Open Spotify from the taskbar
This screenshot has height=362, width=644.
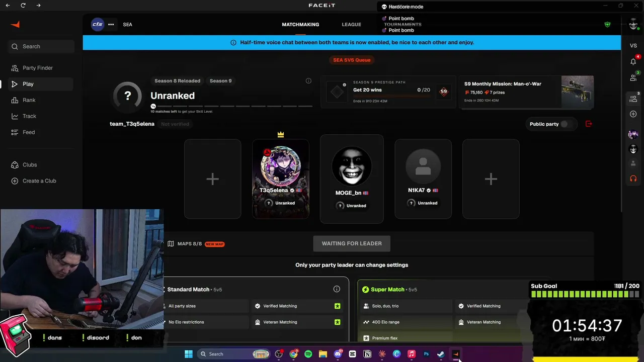tap(308, 354)
